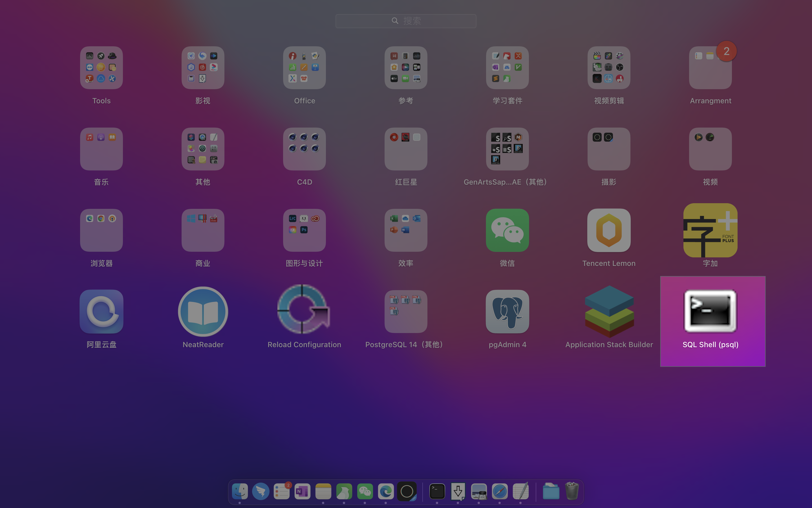Launch the 字加 Font Plus app
Image resolution: width=812 pixels, height=508 pixels.
click(710, 230)
